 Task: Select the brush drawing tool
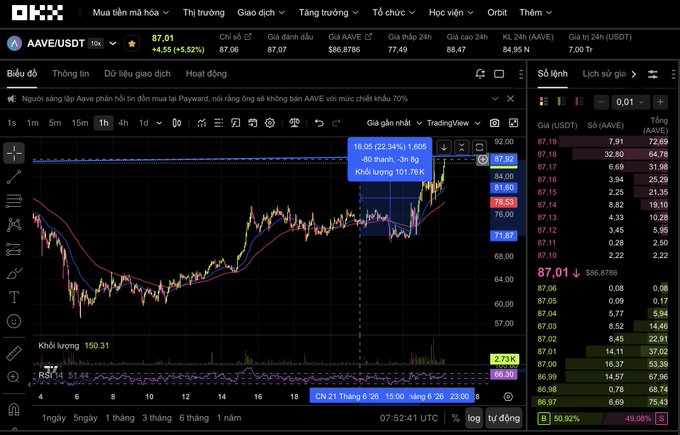pos(14,273)
